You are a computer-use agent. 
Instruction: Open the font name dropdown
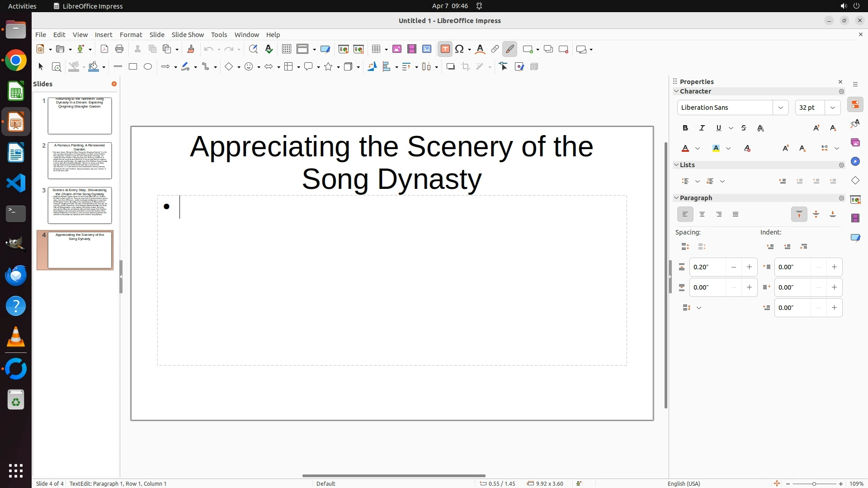coord(781,108)
